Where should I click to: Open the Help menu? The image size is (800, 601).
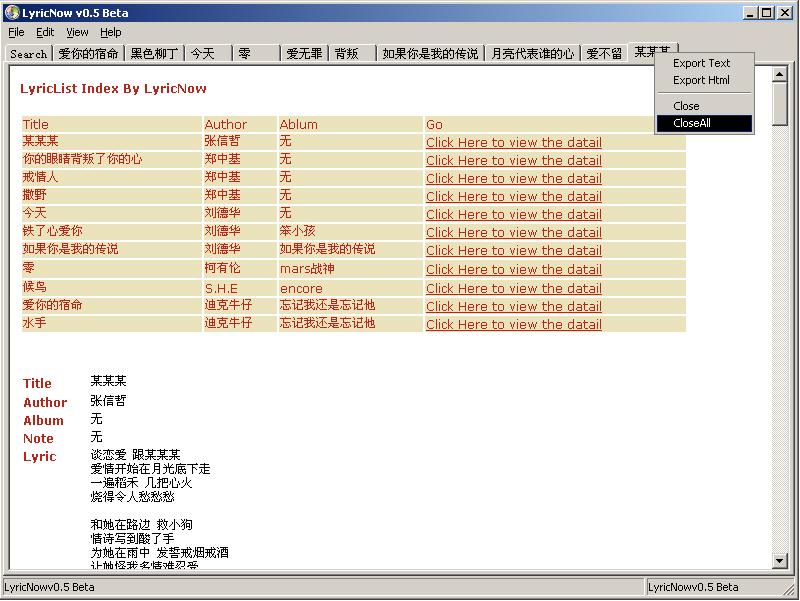pos(110,32)
